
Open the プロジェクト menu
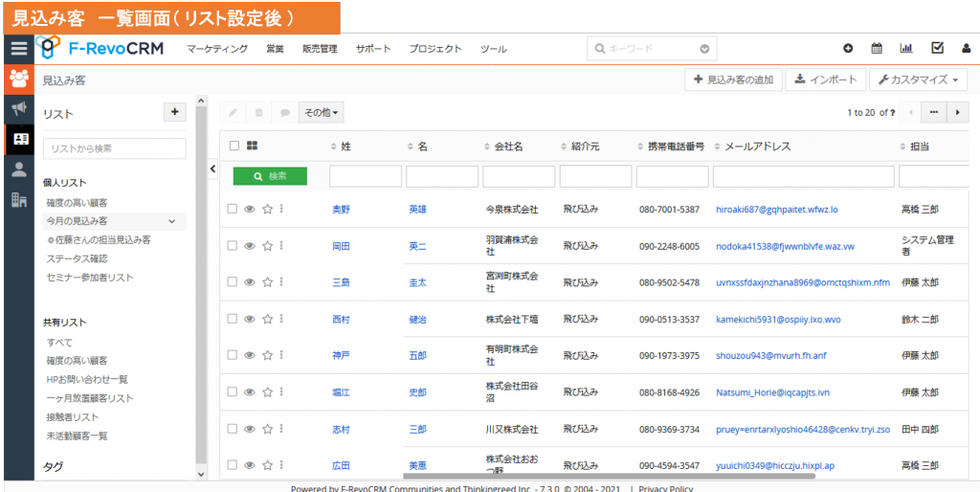[x=435, y=49]
